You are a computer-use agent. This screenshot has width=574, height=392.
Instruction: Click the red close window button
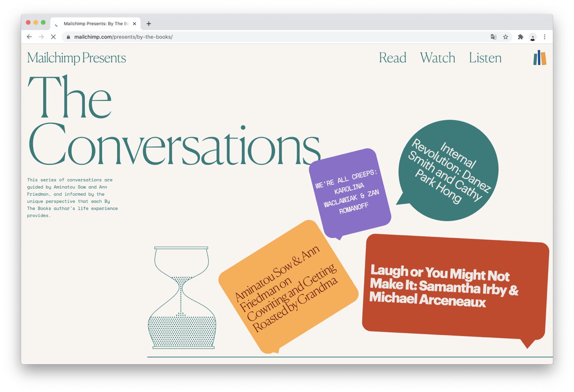click(28, 22)
